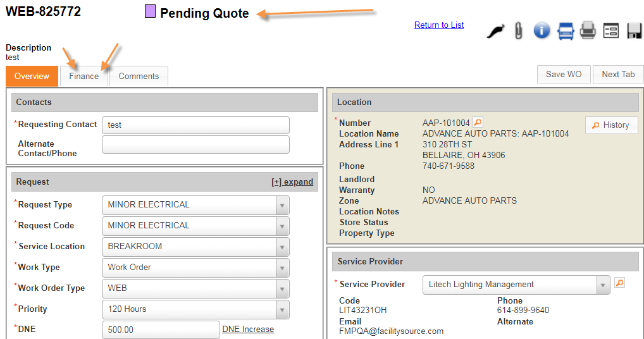Click the form layout icon
Screen dimensions: 644x339
[x=610, y=30]
